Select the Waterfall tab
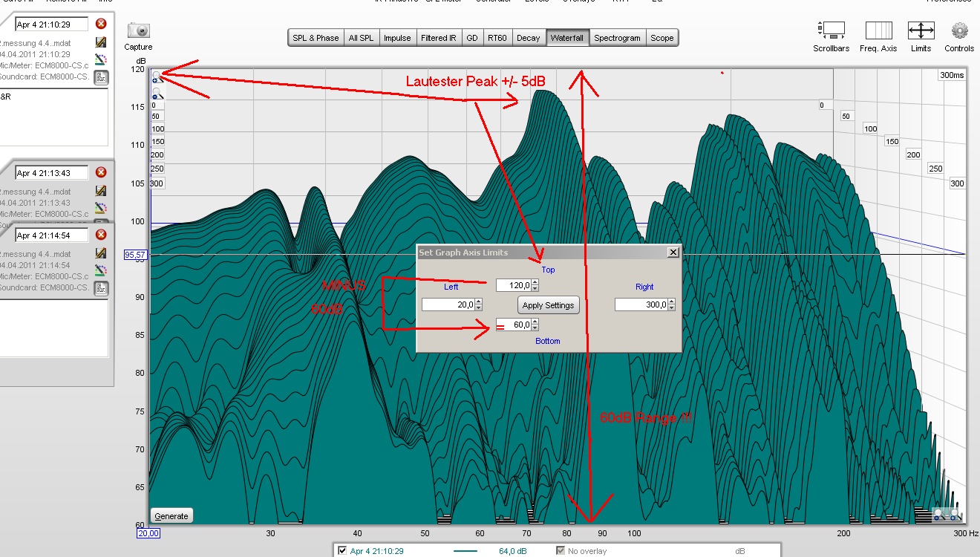Viewport: 980px width, 557px height. point(567,38)
